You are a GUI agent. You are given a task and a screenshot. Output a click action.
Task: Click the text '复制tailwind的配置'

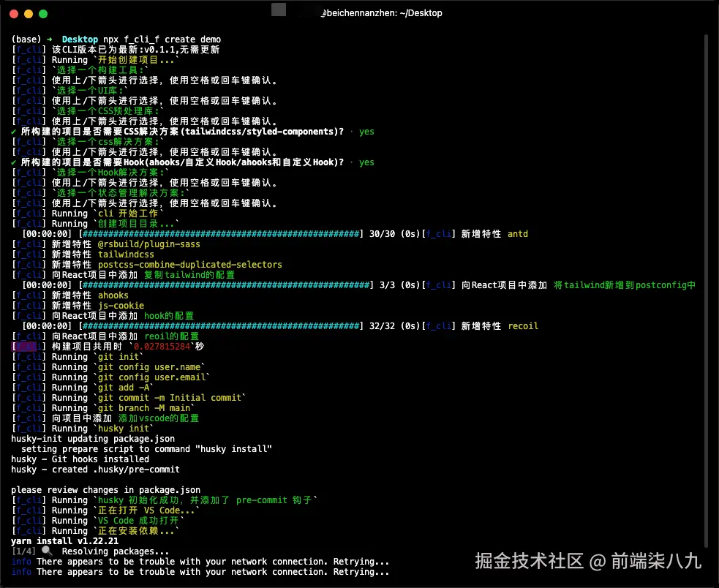[x=189, y=275]
